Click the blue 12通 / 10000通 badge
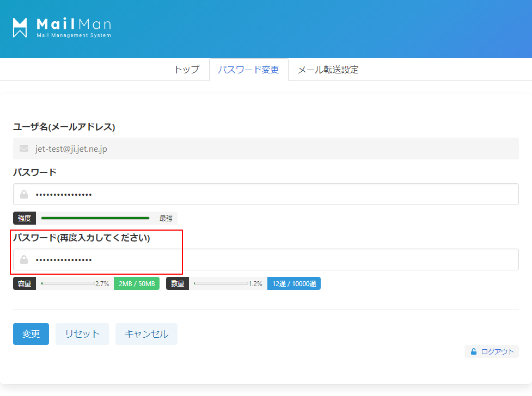 [x=293, y=283]
